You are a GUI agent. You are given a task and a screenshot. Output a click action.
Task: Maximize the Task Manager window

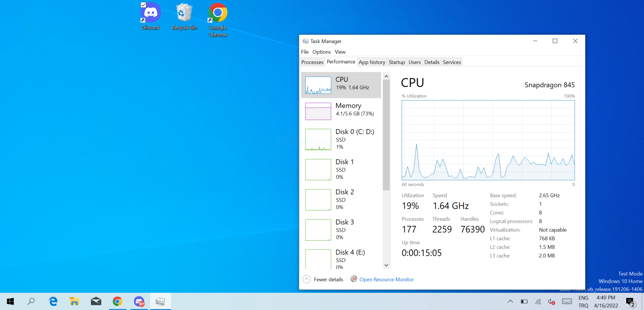pos(555,41)
